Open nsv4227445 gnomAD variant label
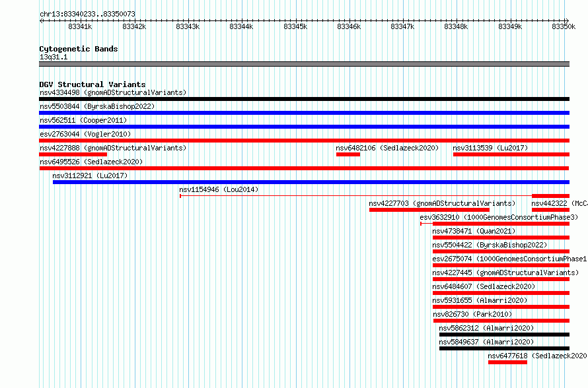Image resolution: width=588 pixels, height=388 pixels. pos(505,273)
